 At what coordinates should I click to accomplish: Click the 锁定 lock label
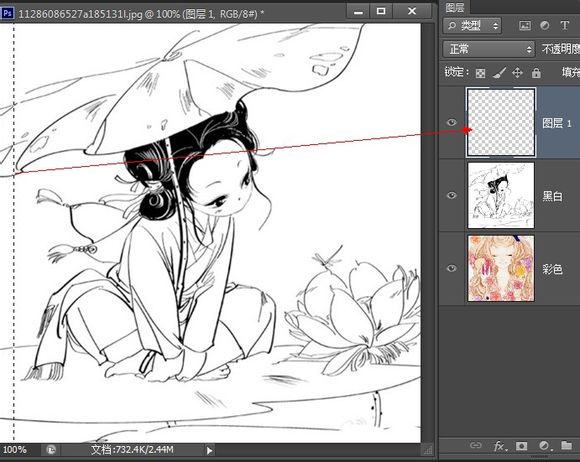(x=456, y=72)
